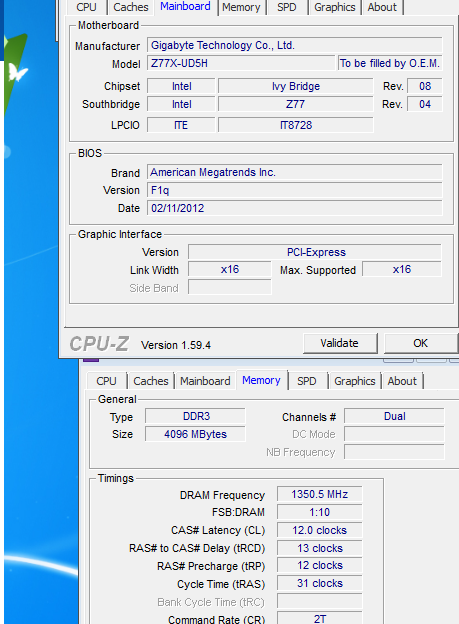Viewport: 459px width, 624px height.
Task: Click the Southbridge Rev. value 04
Action: 425,104
